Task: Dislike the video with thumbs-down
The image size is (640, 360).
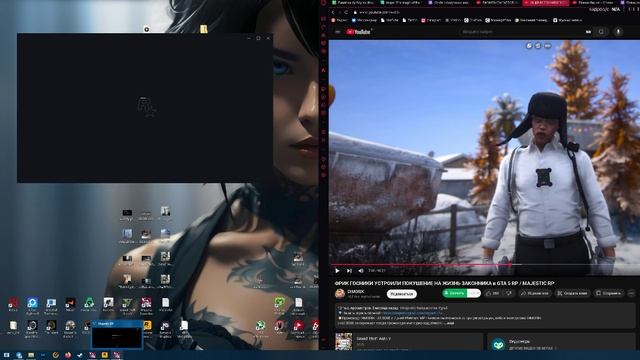Action: pyautogui.click(x=509, y=293)
